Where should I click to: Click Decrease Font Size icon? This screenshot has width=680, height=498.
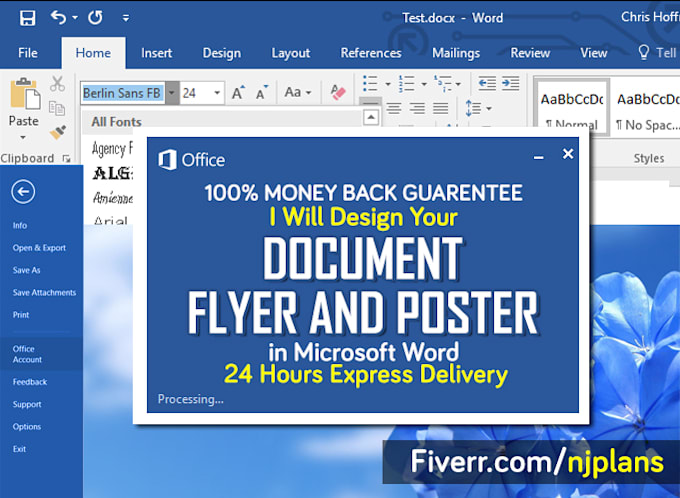tap(262, 93)
